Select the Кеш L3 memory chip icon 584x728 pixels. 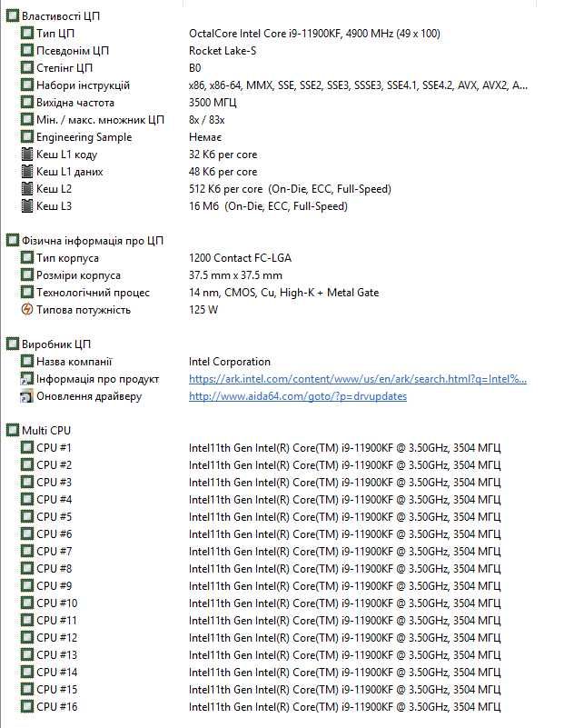(x=27, y=206)
